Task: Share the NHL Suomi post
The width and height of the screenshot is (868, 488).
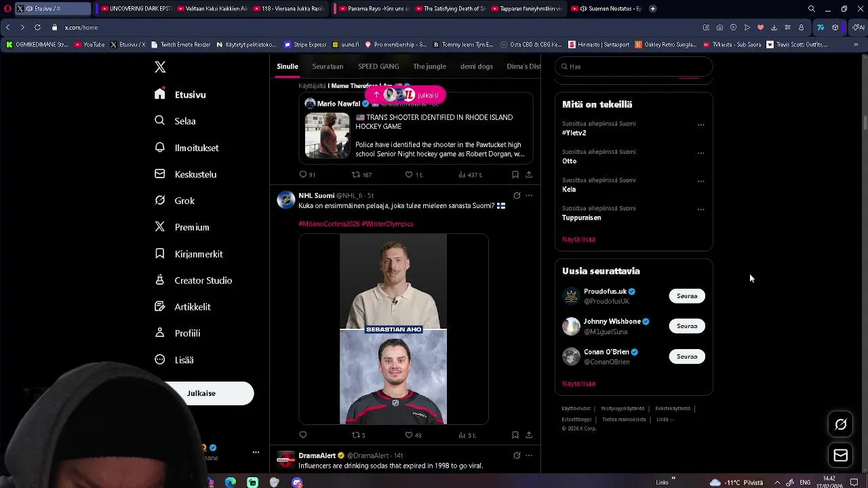Action: click(x=529, y=435)
